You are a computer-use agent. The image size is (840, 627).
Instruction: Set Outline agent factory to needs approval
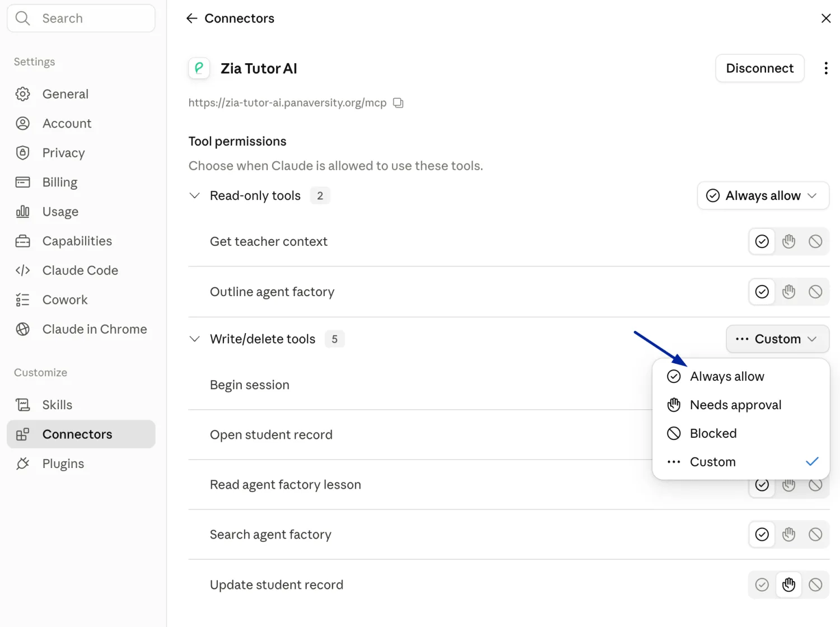789,292
